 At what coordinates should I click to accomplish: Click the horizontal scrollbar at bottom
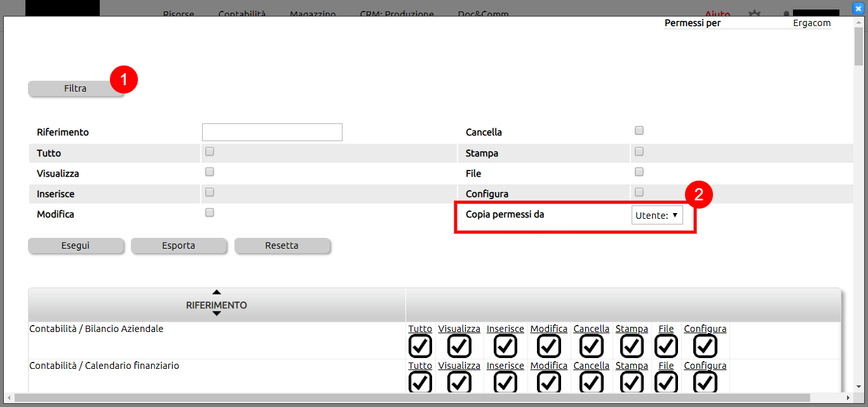click(x=412, y=397)
